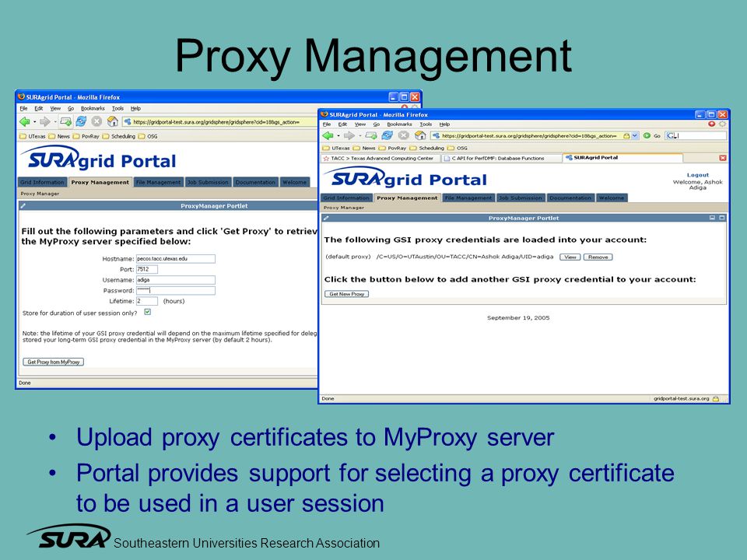Click red close-tab icon on front window tab bar
The height and width of the screenshot is (560, 747).
[x=723, y=158]
